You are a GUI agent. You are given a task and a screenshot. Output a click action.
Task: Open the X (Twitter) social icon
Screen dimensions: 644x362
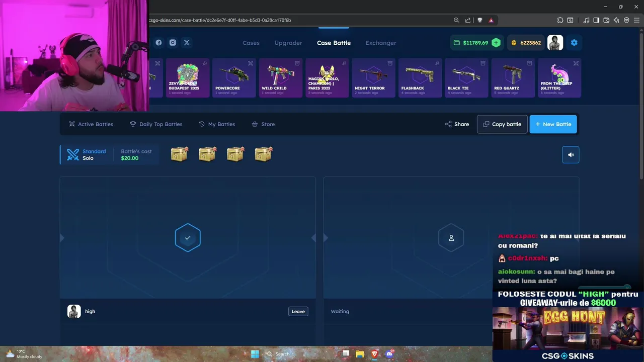187,43
